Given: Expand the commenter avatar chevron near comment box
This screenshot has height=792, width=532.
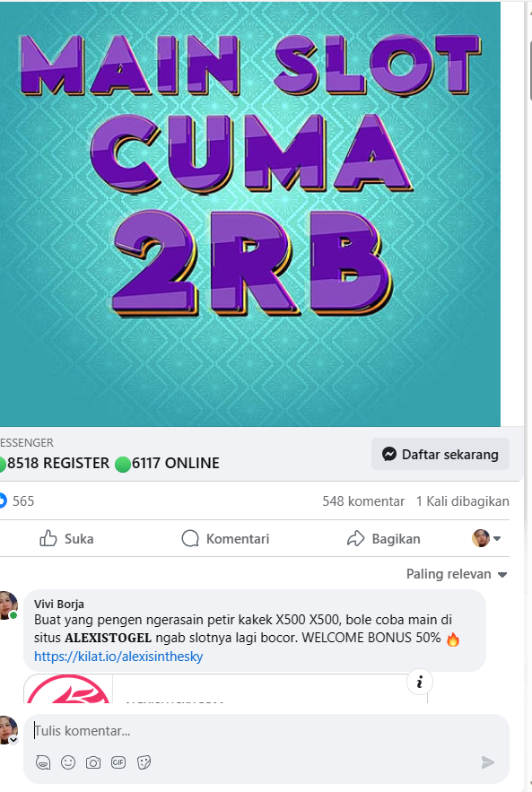Looking at the screenshot, I should tap(13, 739).
